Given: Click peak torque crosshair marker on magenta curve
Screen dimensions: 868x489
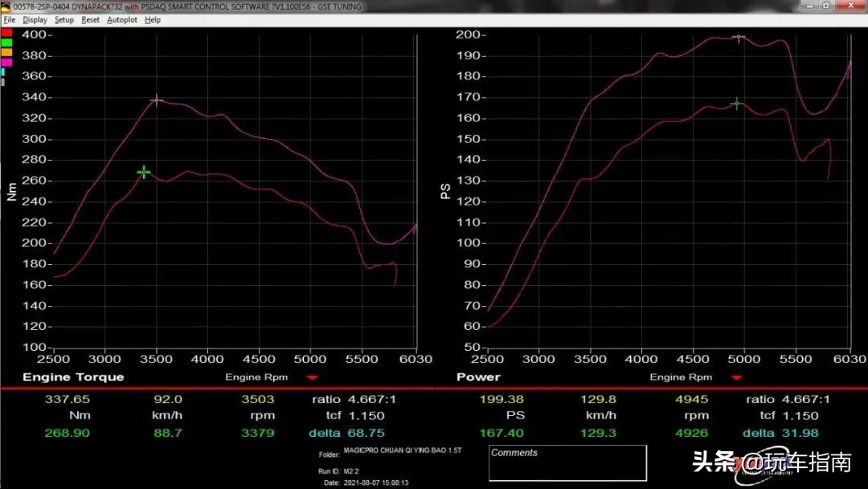Looking at the screenshot, I should click(157, 100).
